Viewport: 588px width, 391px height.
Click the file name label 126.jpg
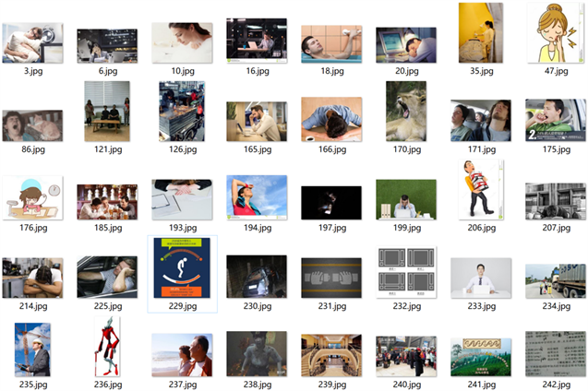183,149
